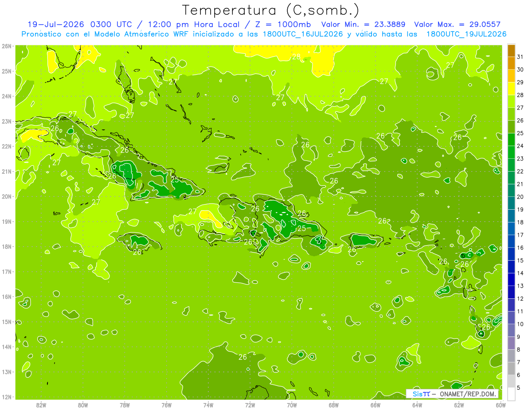Screen dimensions: 532x411
Task: Click the legend color band between 28 and 29
Action: point(511,89)
